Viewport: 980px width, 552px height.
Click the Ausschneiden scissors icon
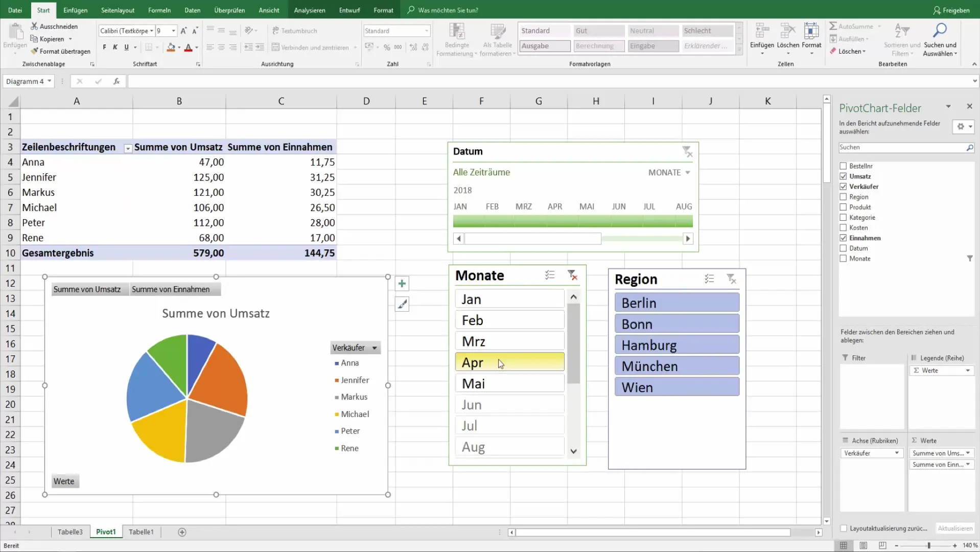coord(34,26)
